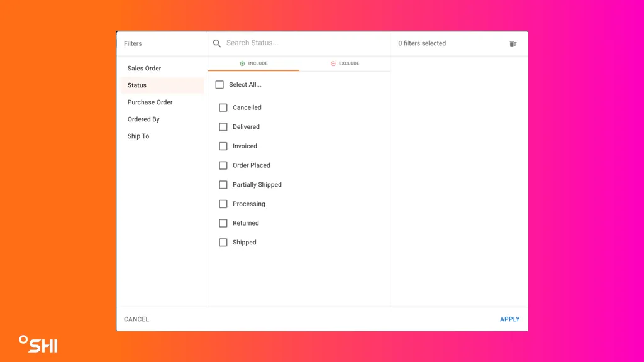
Task: Select the Status filter category
Action: click(x=162, y=85)
